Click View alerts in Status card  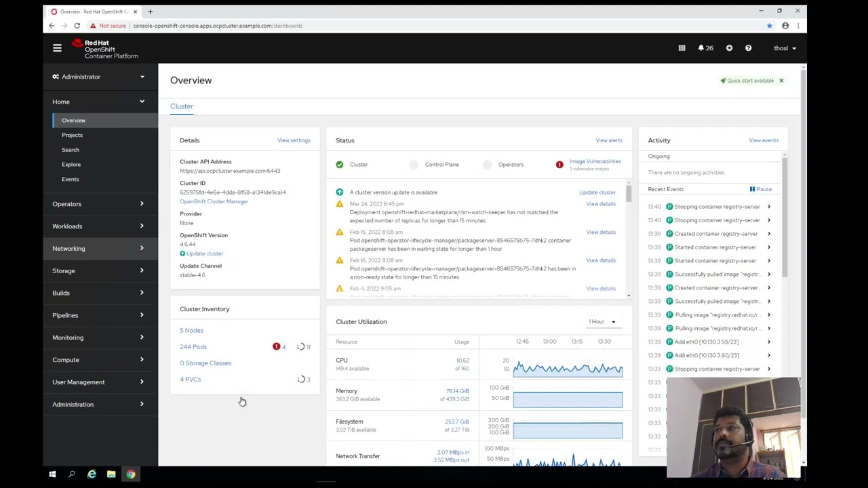coord(609,140)
